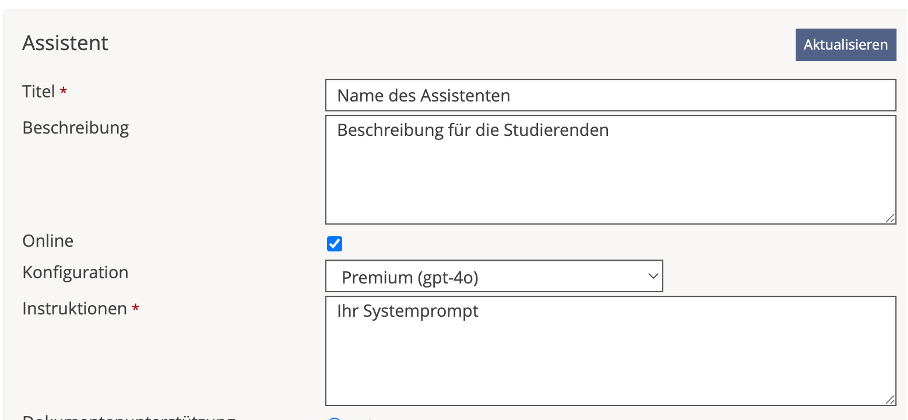
Task: Click the Aktualisieren button
Action: click(x=845, y=45)
